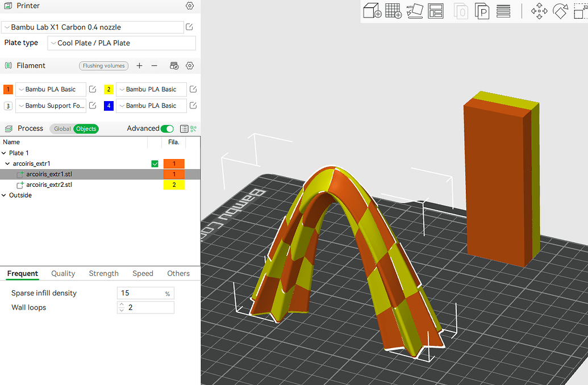Click Arrange all objects icon
The image size is (588, 385).
(x=436, y=11)
